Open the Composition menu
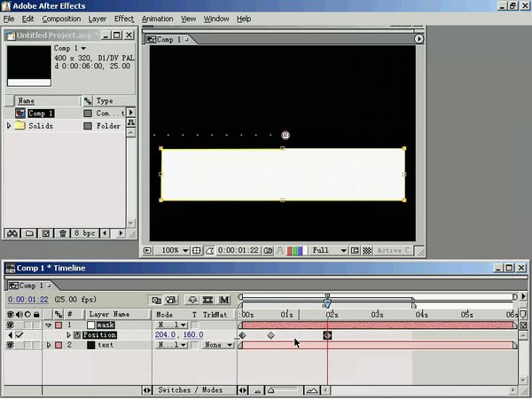The image size is (532, 399). click(x=61, y=19)
